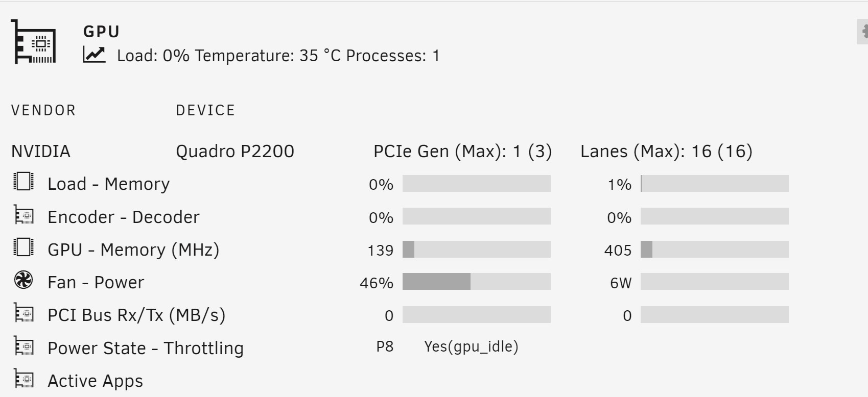
Task: Click the chart icon beside Load summary
Action: click(x=94, y=55)
